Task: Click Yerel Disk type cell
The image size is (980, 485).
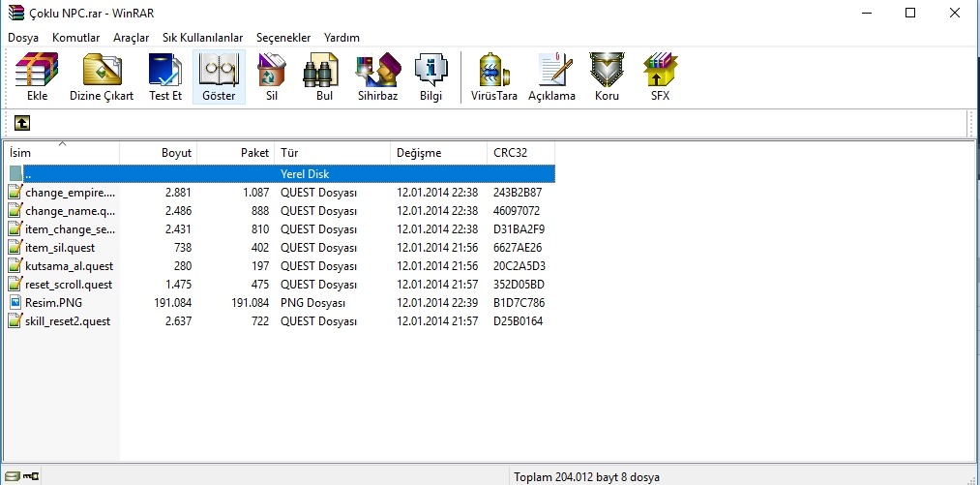Action: (305, 174)
